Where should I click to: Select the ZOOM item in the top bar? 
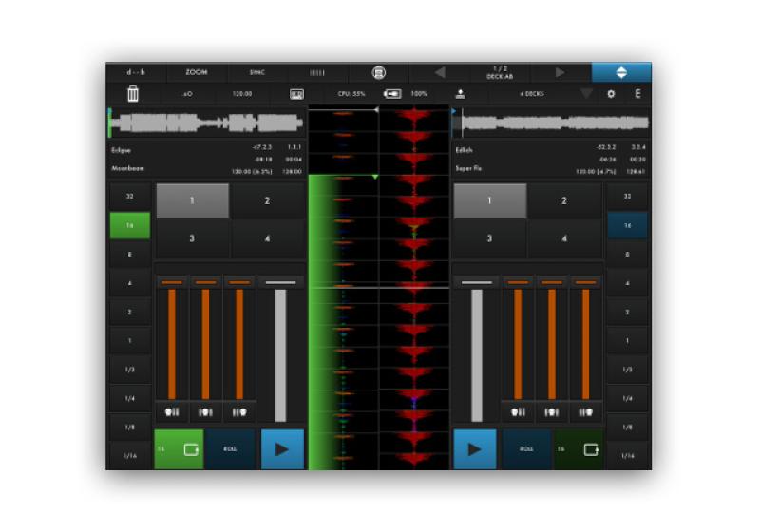(197, 72)
